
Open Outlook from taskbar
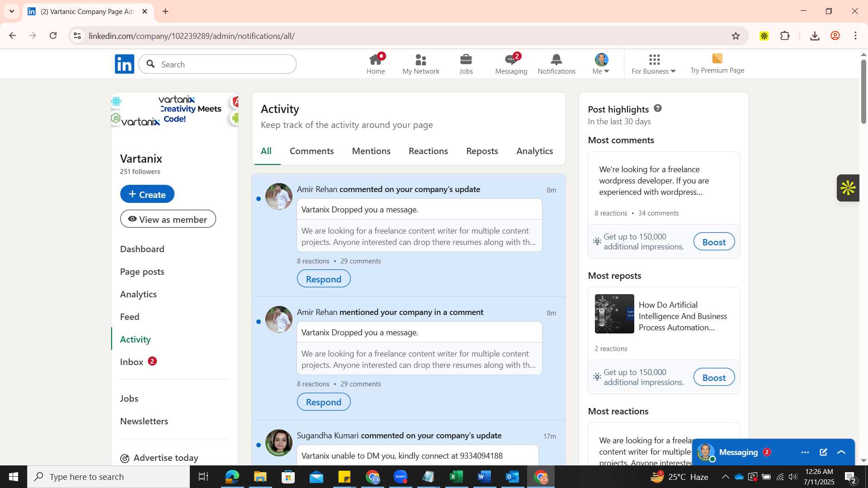coord(512,477)
